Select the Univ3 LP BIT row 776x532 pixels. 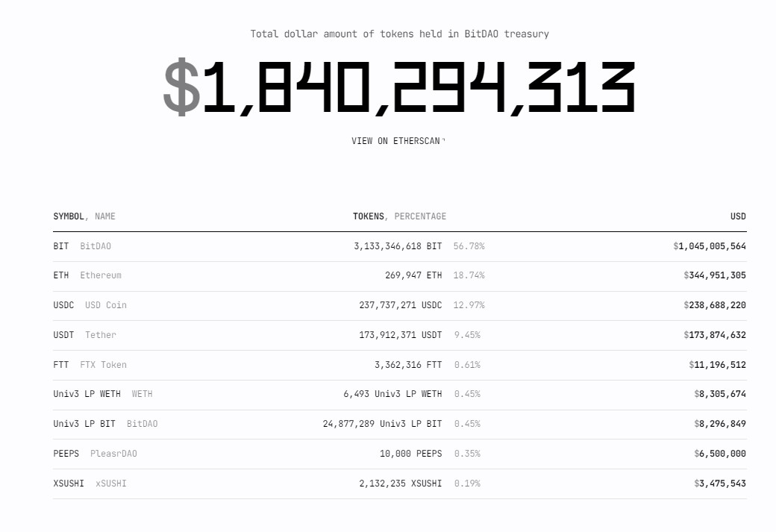400,424
